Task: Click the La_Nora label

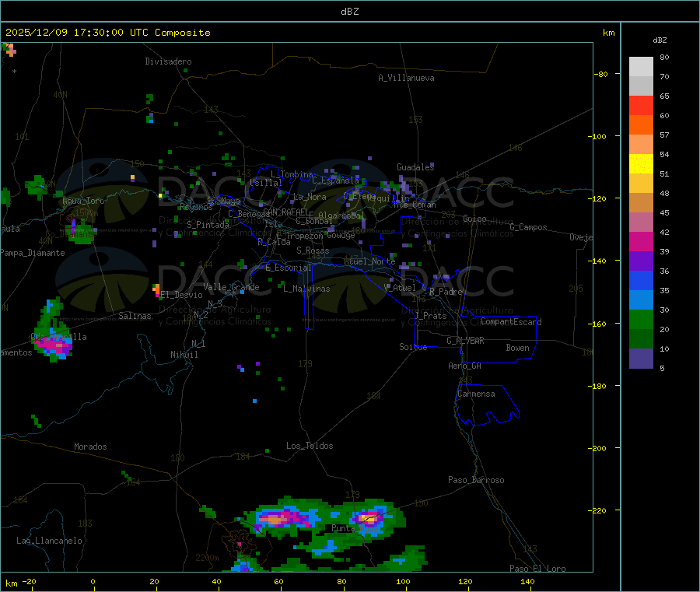Action: [x=310, y=197]
